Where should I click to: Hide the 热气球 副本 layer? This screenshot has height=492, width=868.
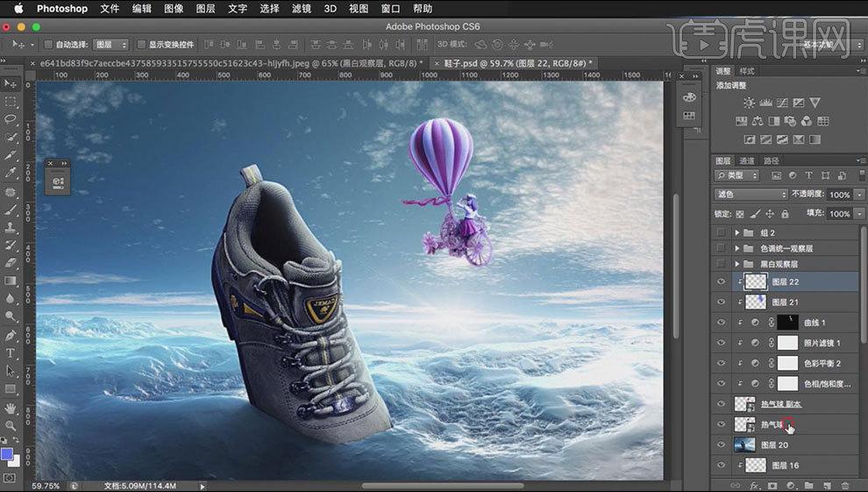721,403
